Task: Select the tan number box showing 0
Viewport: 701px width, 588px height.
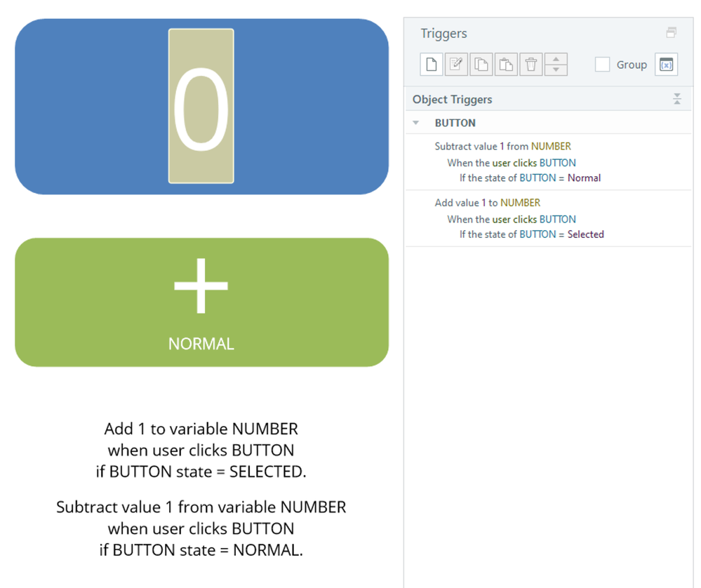Action: pos(201,106)
